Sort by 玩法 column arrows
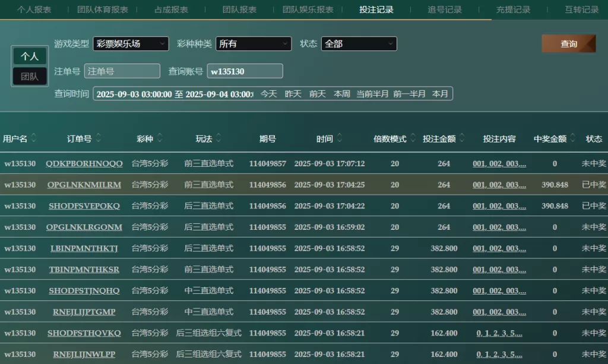Screen dimensions: 608x364 pyautogui.click(x=218, y=138)
